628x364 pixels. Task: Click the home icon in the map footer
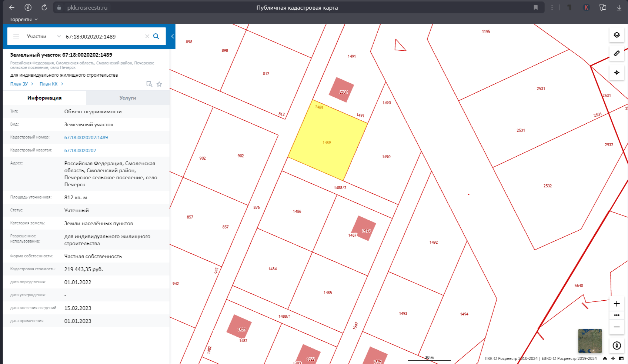(x=605, y=358)
